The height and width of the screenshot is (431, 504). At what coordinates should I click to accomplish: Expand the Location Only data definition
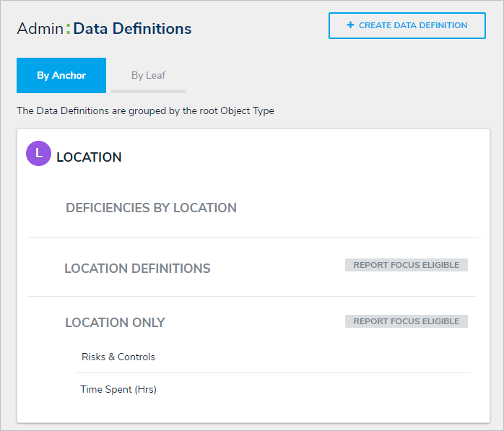coord(115,323)
